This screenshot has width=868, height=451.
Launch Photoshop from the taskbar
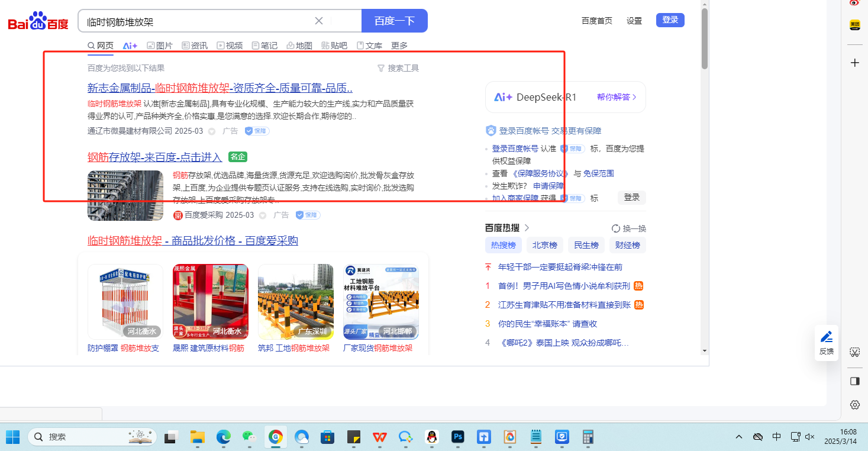[x=457, y=437]
